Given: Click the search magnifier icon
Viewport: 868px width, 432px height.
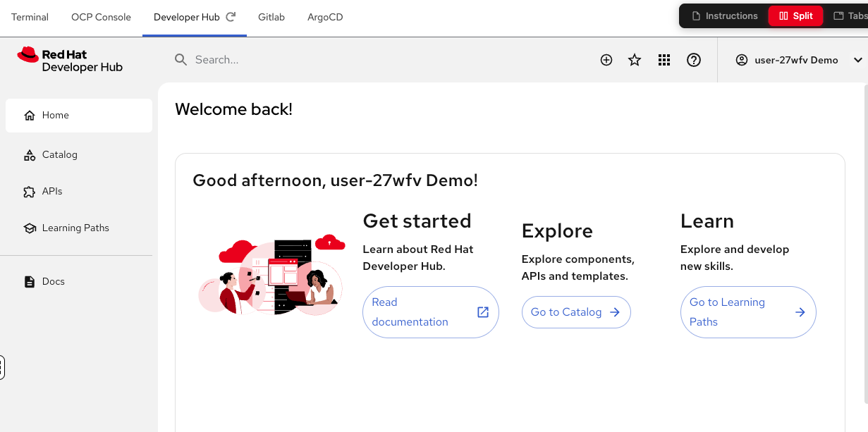Looking at the screenshot, I should pyautogui.click(x=181, y=60).
